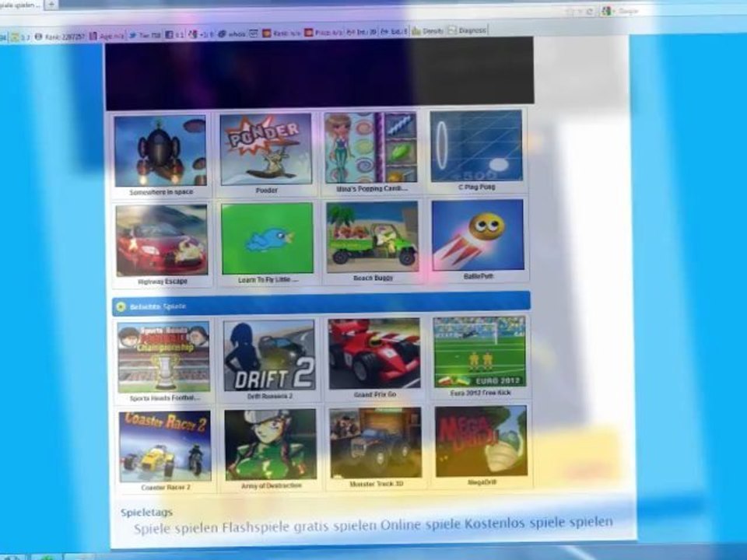Open Mina's Popping Candy thumbnail

click(370, 148)
